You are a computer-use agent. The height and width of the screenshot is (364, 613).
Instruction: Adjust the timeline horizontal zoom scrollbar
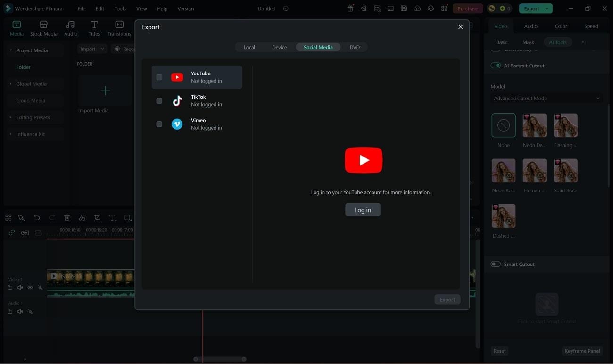click(220, 359)
